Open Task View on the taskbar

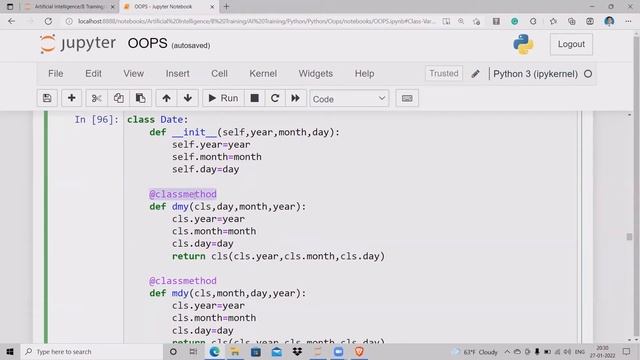193,351
